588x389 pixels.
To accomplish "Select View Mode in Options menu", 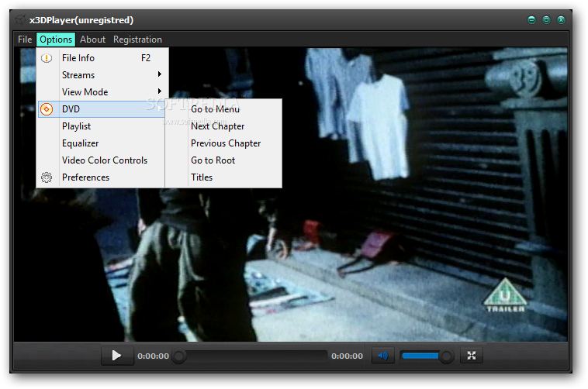I will 102,91.
